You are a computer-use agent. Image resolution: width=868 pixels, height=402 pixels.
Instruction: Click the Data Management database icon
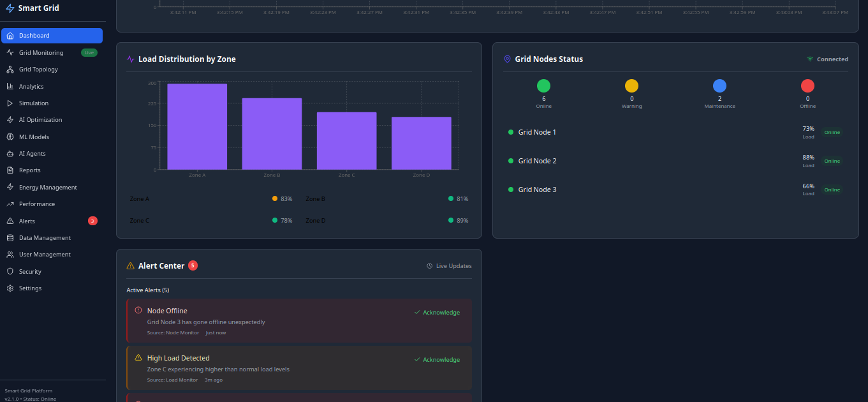coord(10,237)
